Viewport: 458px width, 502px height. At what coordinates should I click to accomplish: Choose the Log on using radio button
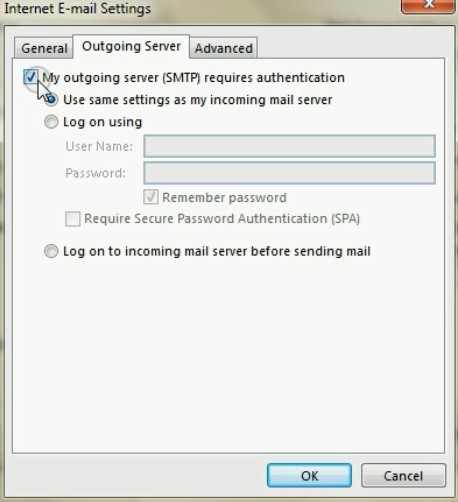coord(51,122)
